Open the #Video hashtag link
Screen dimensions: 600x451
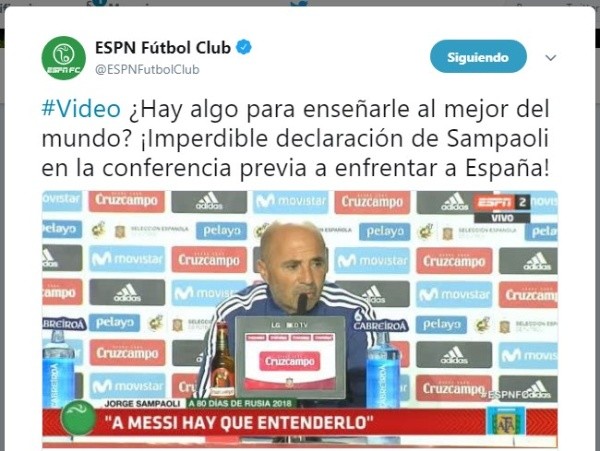[x=81, y=109]
